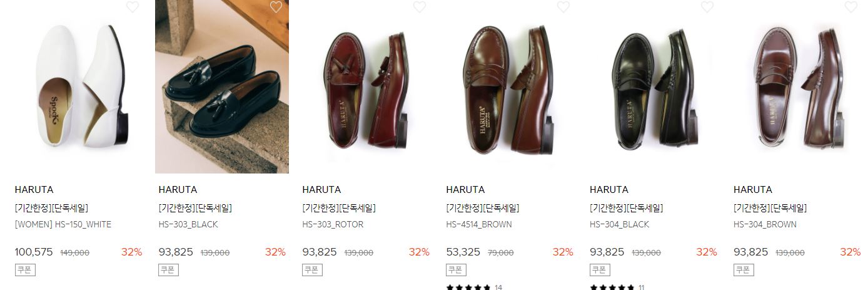Screen dimensions: 868x290
Task: Toggle heart icon for HS-304_BLACK loafer
Action: (707, 7)
